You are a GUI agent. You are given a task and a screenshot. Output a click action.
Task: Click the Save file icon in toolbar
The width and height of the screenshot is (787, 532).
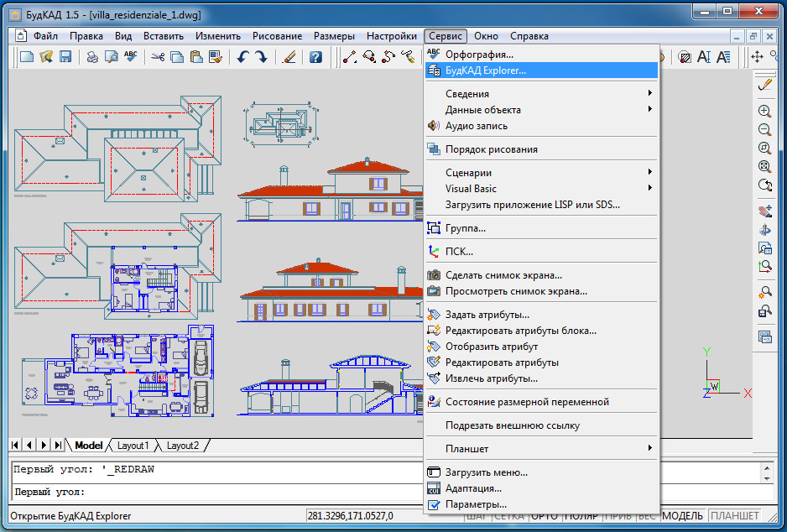pyautogui.click(x=65, y=57)
